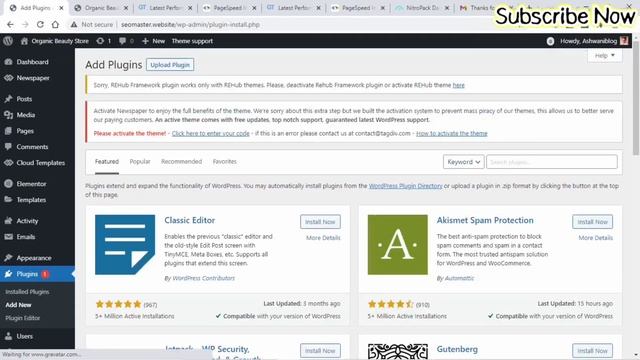Install Gutenberg plugin now

point(592,351)
